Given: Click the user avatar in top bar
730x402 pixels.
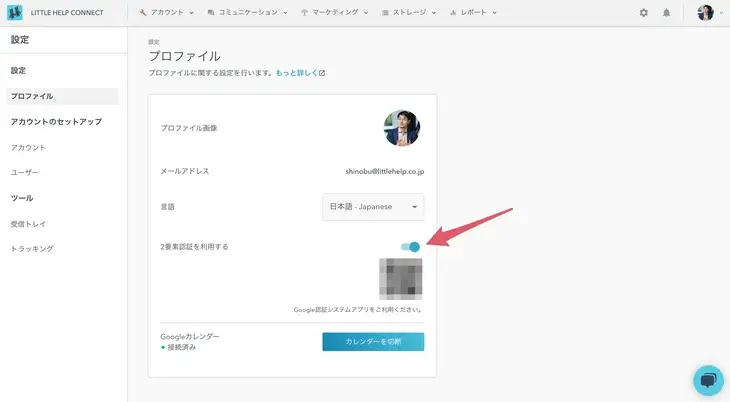Looking at the screenshot, I should click(x=705, y=13).
